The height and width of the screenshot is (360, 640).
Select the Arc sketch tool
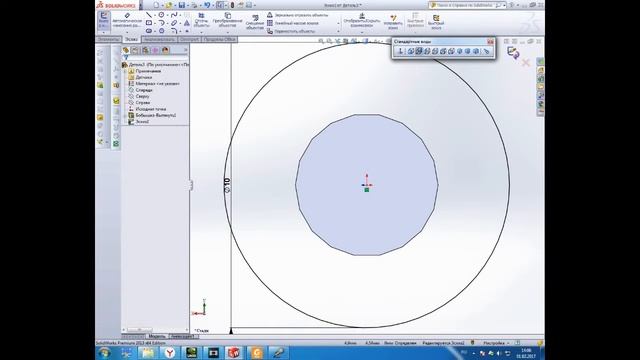tap(162, 23)
